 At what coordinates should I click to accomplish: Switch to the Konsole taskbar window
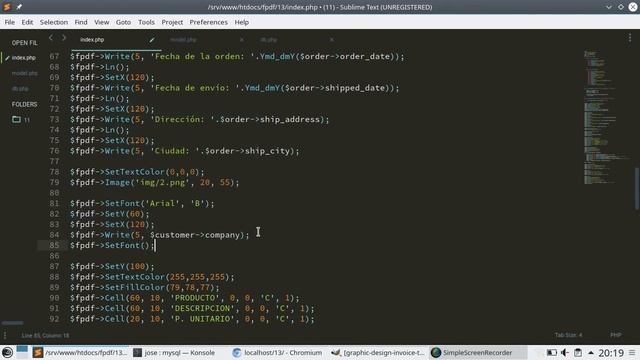pyautogui.click(x=174, y=352)
